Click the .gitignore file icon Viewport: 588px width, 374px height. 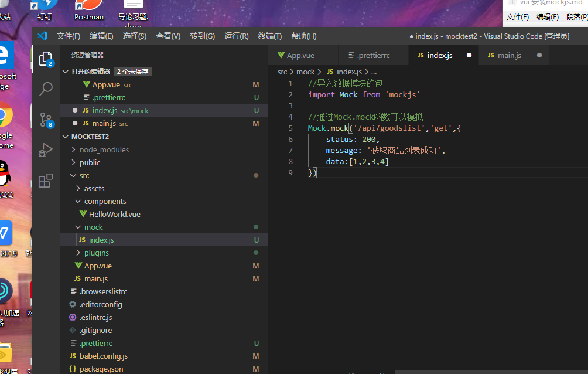pos(73,331)
